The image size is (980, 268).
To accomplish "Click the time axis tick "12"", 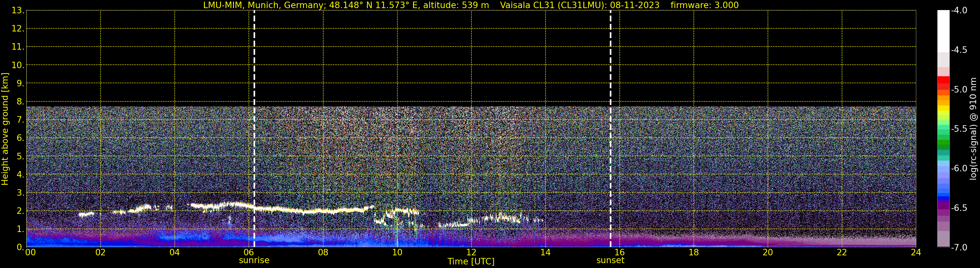I will point(471,252).
